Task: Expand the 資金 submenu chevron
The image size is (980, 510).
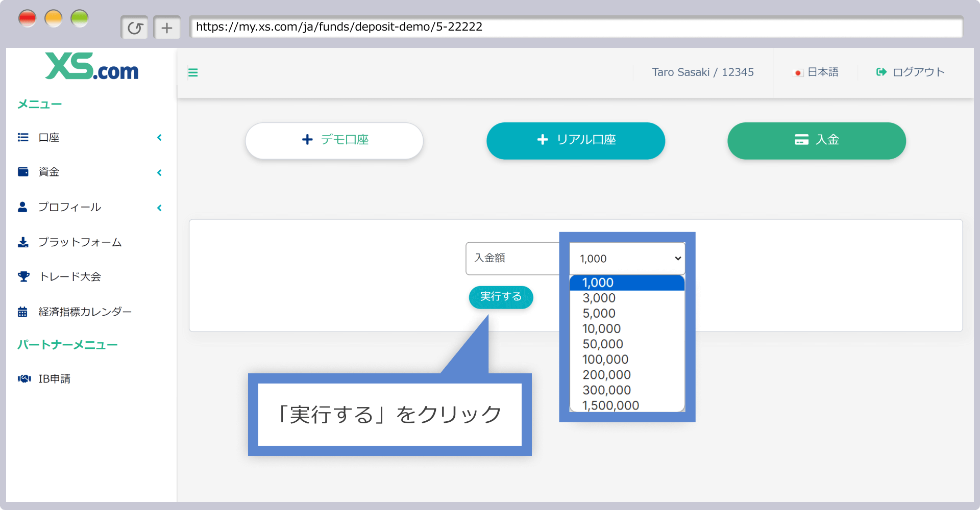Action: (x=160, y=172)
